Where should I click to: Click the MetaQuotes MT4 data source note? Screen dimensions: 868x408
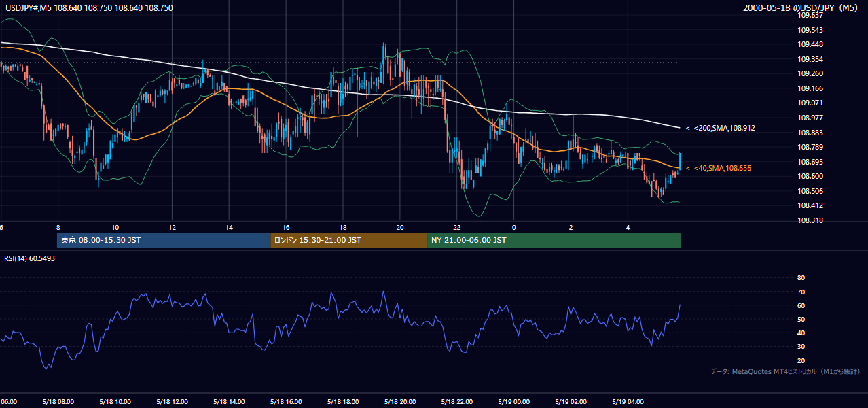pyautogui.click(x=785, y=371)
